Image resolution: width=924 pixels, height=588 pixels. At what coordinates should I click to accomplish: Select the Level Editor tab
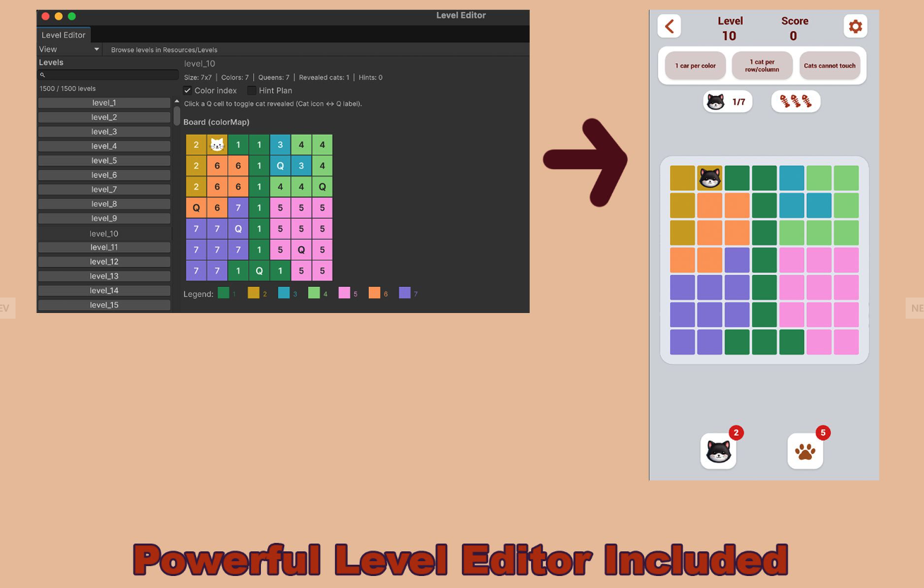(x=63, y=35)
